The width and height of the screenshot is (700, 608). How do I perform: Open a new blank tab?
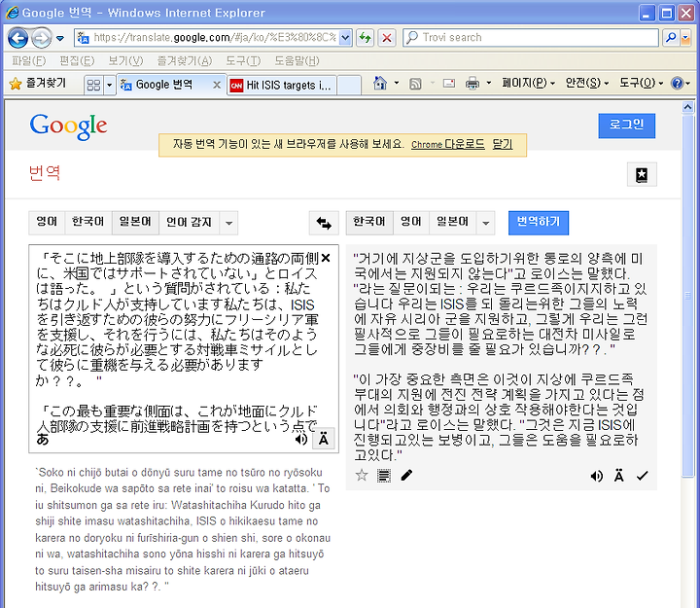[349, 86]
